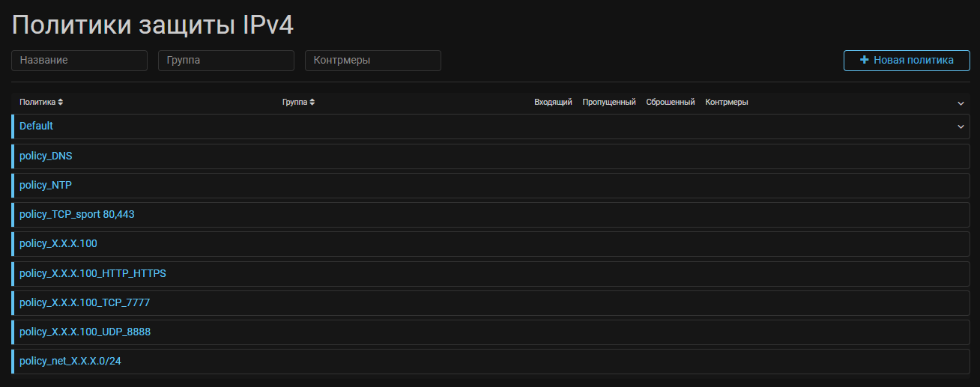Open policy_net_X.X.X.0/24
Image resolution: width=980 pixels, height=387 pixels.
pyautogui.click(x=70, y=361)
